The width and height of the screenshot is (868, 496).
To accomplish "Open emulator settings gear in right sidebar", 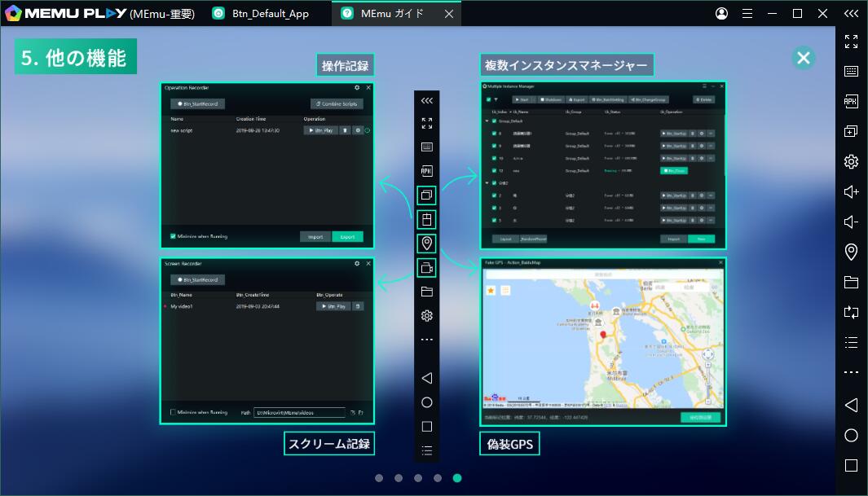I will [x=851, y=161].
